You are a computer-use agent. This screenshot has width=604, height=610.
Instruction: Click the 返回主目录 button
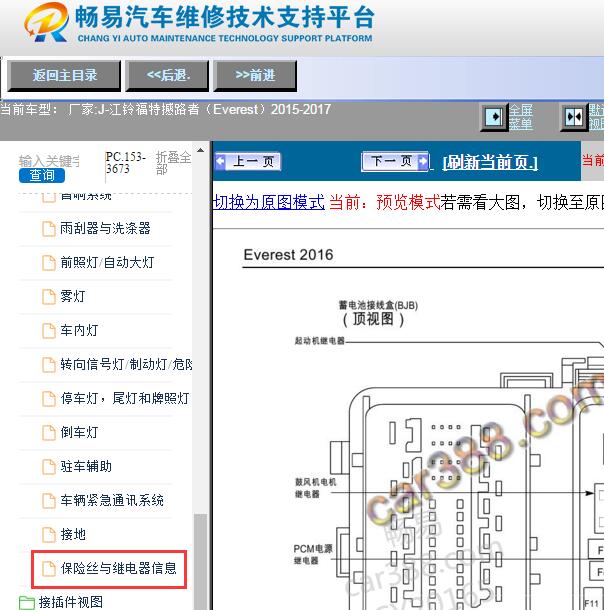[64, 75]
